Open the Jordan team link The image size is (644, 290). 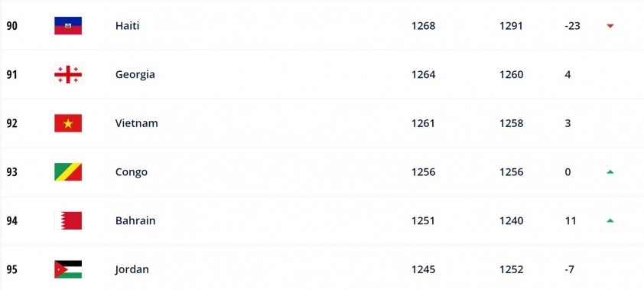coord(132,269)
